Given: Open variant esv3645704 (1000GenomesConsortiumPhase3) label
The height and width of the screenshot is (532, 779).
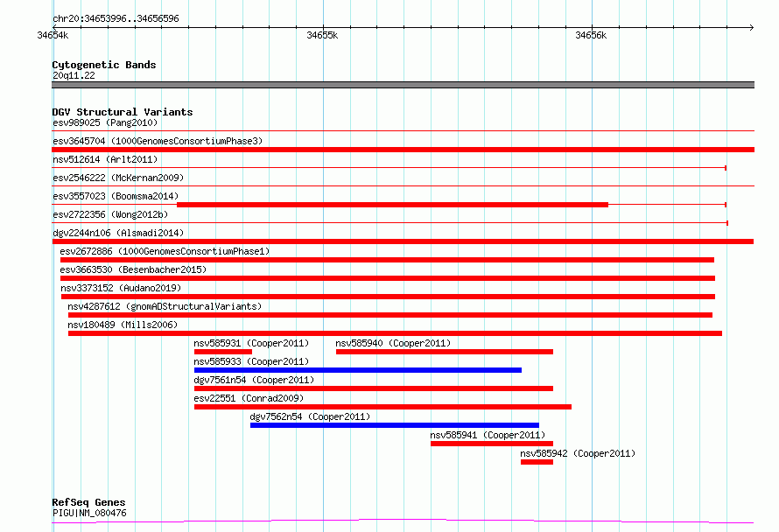Looking at the screenshot, I should coord(158,141).
